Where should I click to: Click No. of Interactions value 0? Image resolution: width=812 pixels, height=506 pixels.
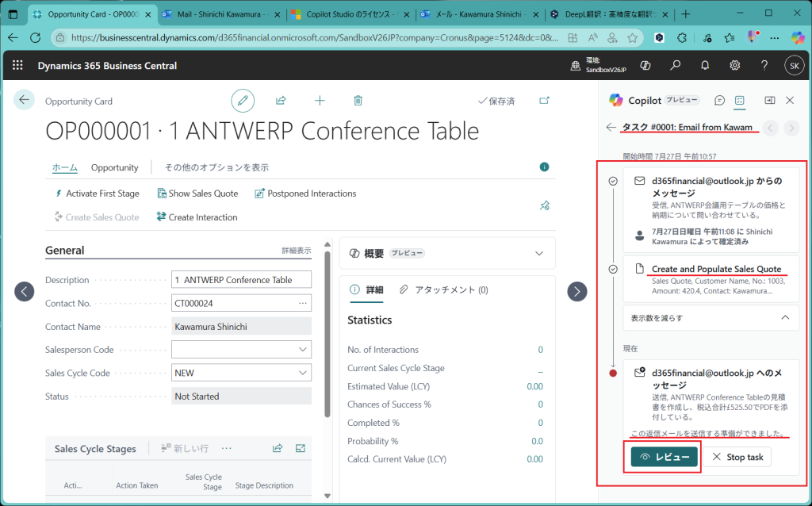click(540, 350)
